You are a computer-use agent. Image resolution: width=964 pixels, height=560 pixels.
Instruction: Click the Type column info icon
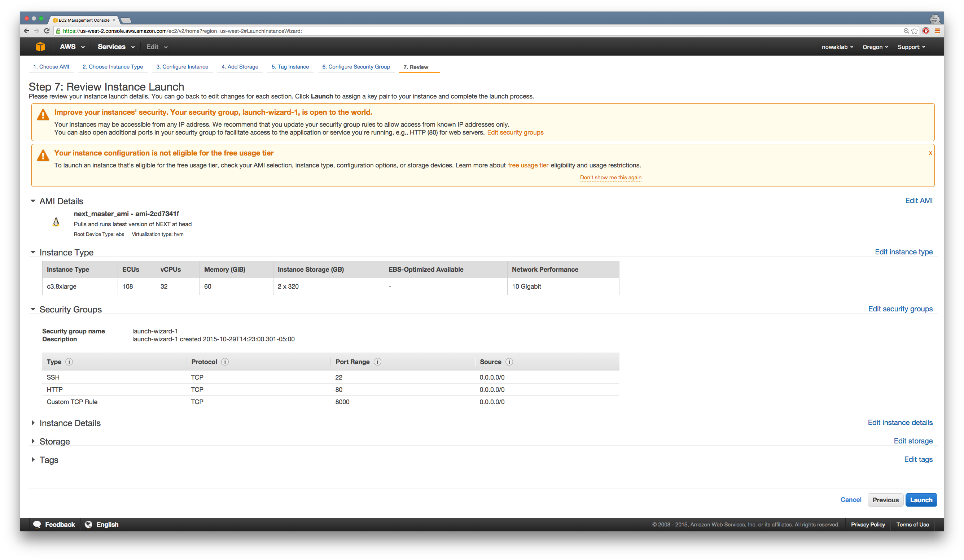(x=69, y=362)
